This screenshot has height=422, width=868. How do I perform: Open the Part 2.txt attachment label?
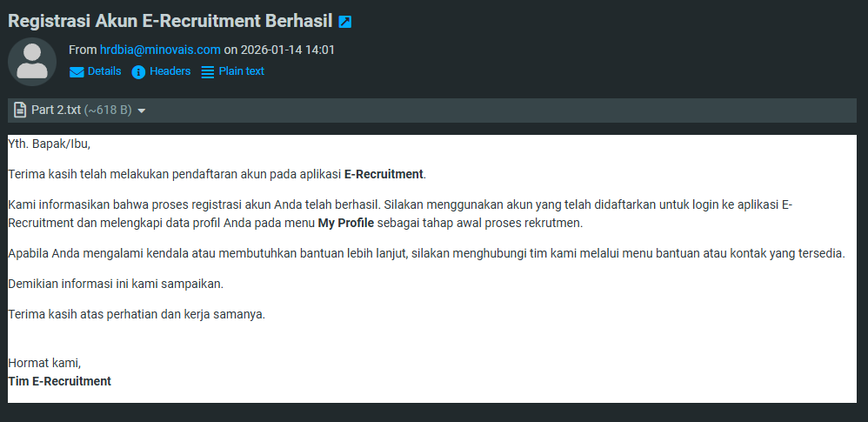click(x=56, y=110)
